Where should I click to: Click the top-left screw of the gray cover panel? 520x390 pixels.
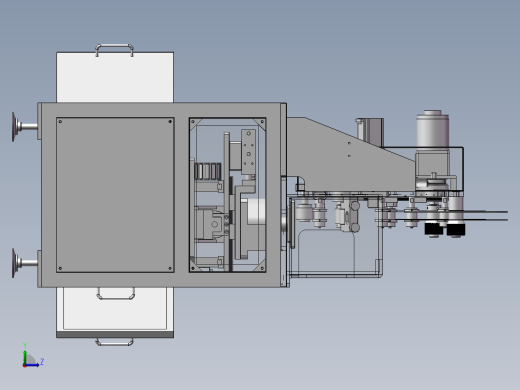[x=60, y=121]
